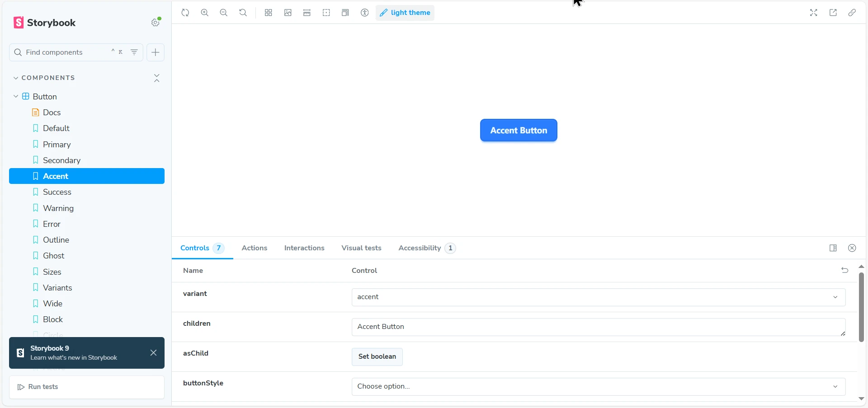868x408 pixels.
Task: Collapse the Button component tree
Action: (16, 97)
